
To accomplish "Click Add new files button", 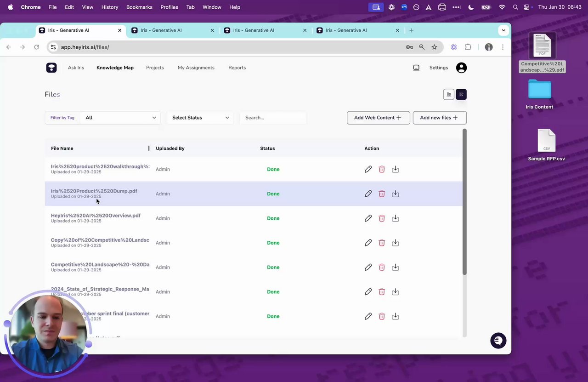I will point(440,118).
